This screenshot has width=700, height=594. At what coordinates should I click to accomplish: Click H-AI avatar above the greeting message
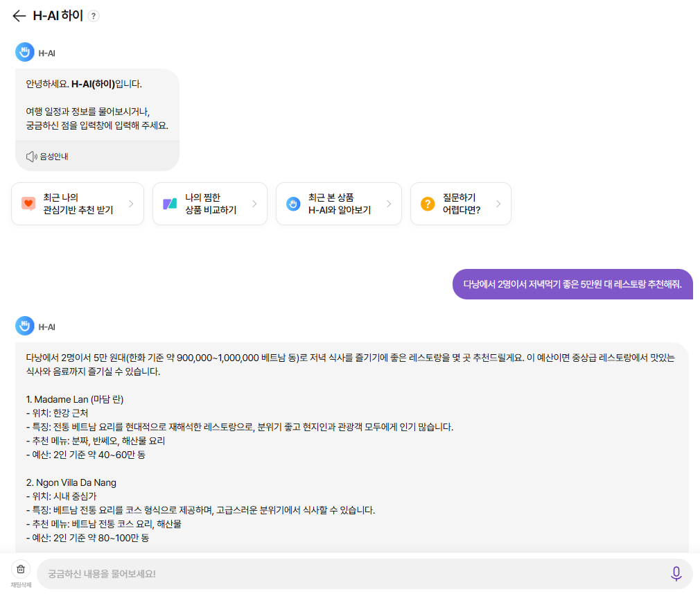tap(24, 52)
